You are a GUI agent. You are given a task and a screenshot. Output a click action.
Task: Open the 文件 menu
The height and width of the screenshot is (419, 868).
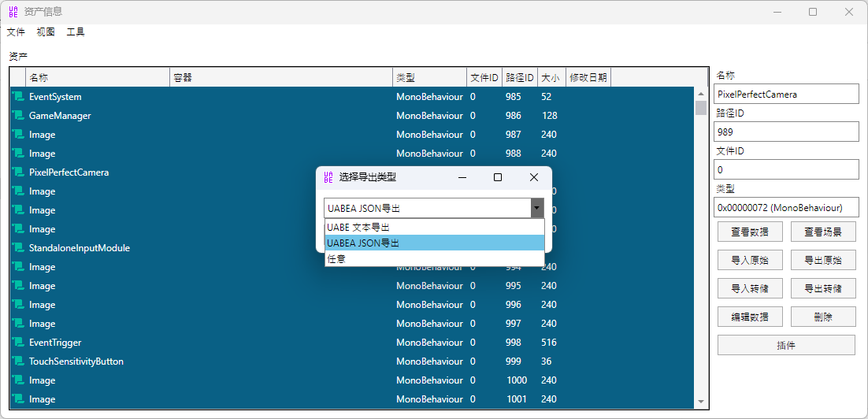pos(16,32)
